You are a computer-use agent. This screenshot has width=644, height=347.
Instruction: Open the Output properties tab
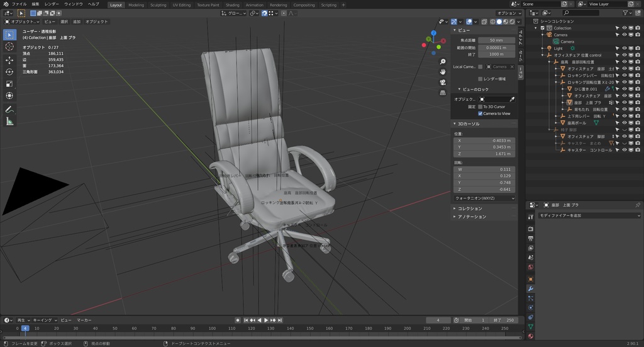tap(531, 239)
